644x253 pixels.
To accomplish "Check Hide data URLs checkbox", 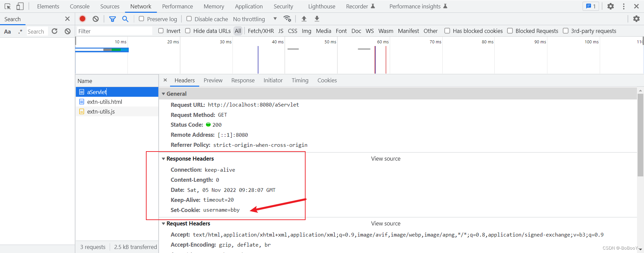I will (x=188, y=31).
